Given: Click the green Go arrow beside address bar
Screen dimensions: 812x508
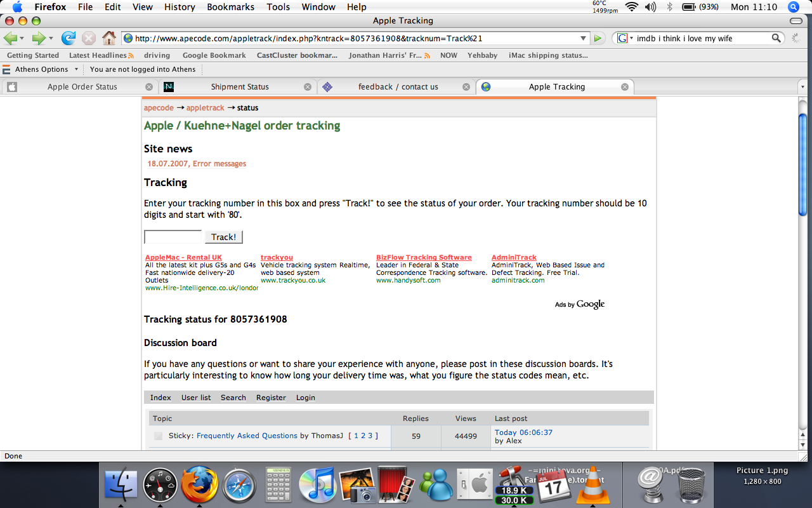Looking at the screenshot, I should [598, 39].
